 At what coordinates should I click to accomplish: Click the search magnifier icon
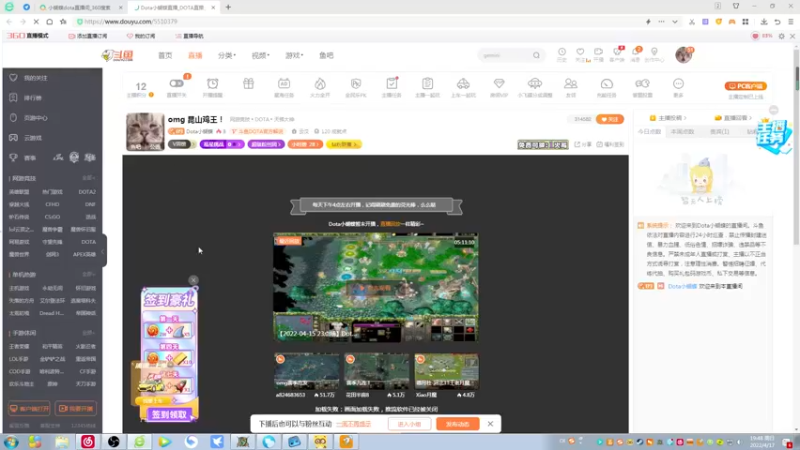[536, 55]
